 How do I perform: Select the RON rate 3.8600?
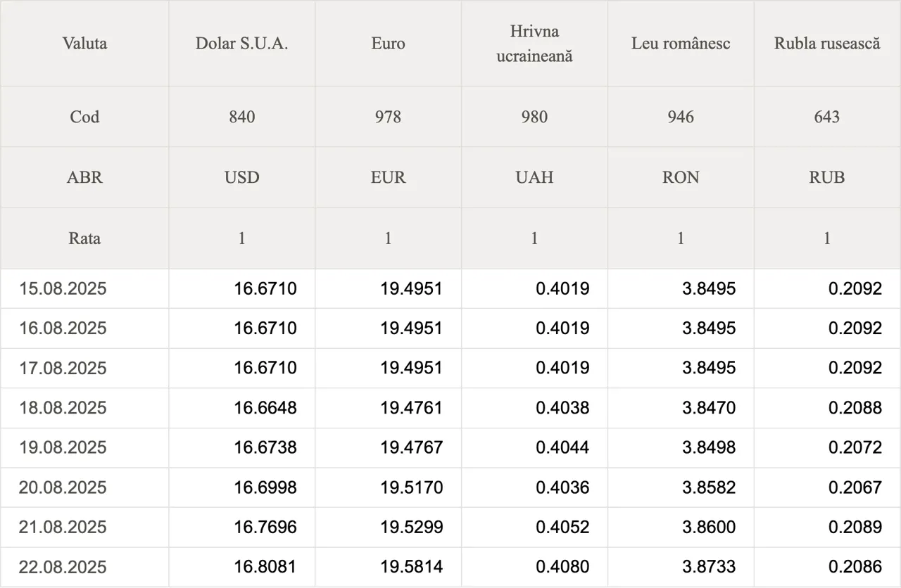point(709,527)
